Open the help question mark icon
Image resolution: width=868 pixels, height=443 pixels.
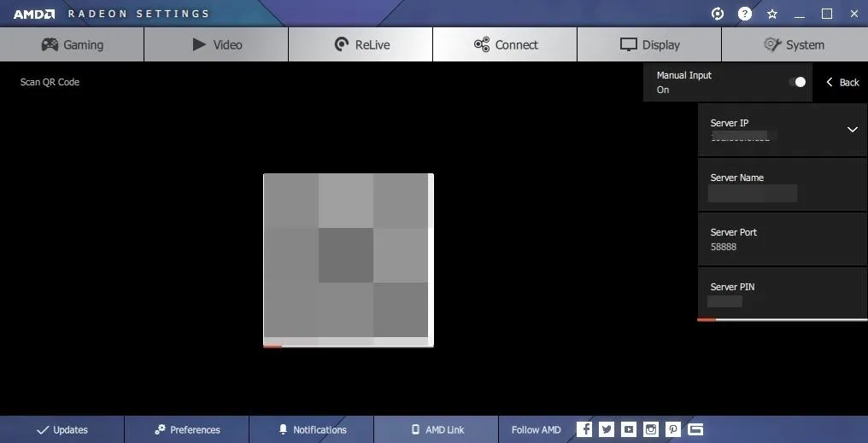pos(745,14)
